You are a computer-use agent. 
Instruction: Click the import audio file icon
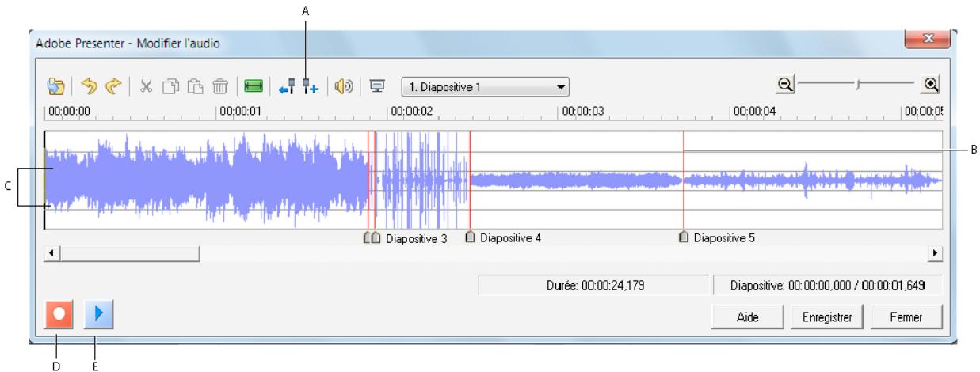[x=58, y=85]
